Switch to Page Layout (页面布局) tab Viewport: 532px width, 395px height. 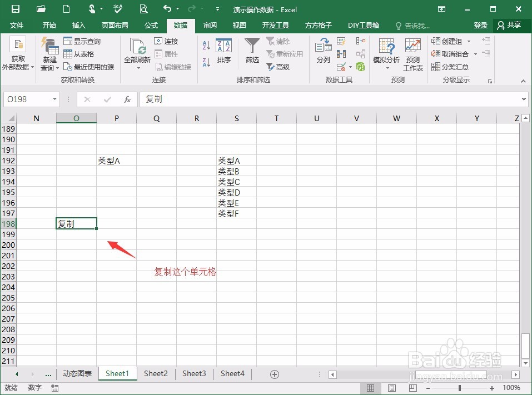pyautogui.click(x=115, y=26)
